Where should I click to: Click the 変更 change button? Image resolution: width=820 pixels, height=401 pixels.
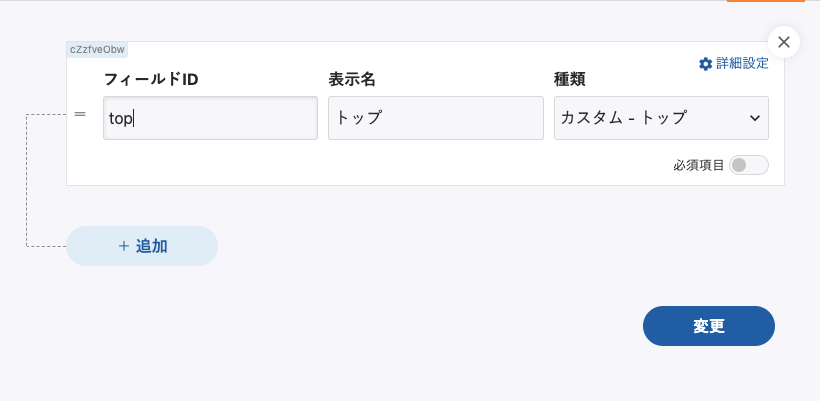708,326
